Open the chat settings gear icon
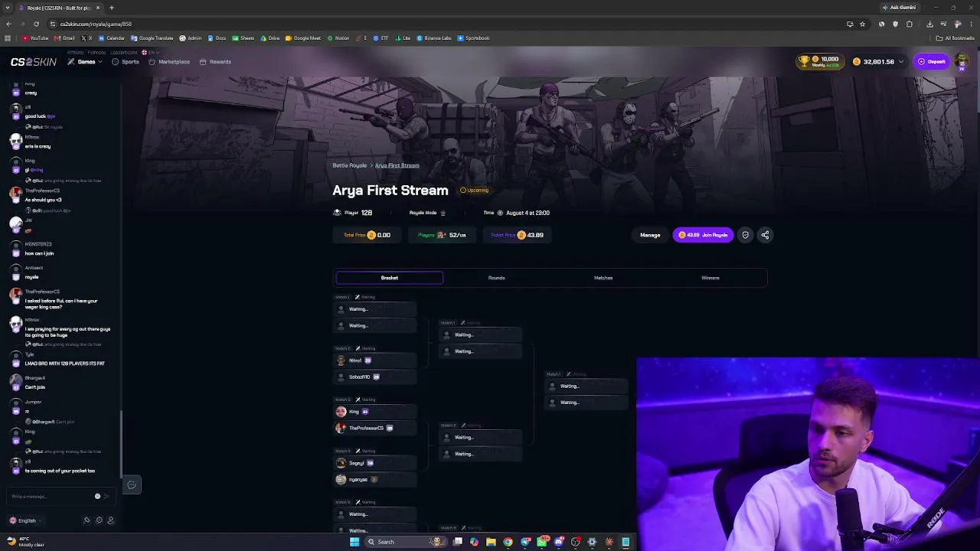This screenshot has width=980, height=551. coord(99,520)
